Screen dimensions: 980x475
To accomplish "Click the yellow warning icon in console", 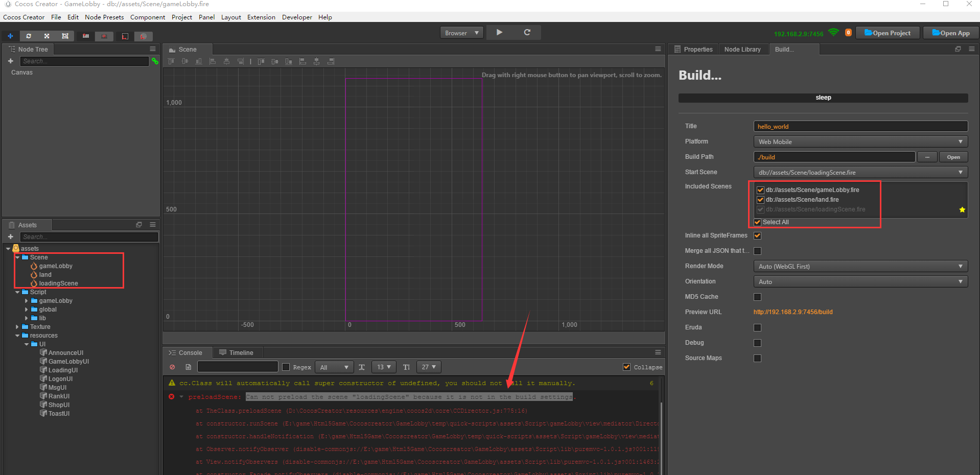I will tap(172, 383).
